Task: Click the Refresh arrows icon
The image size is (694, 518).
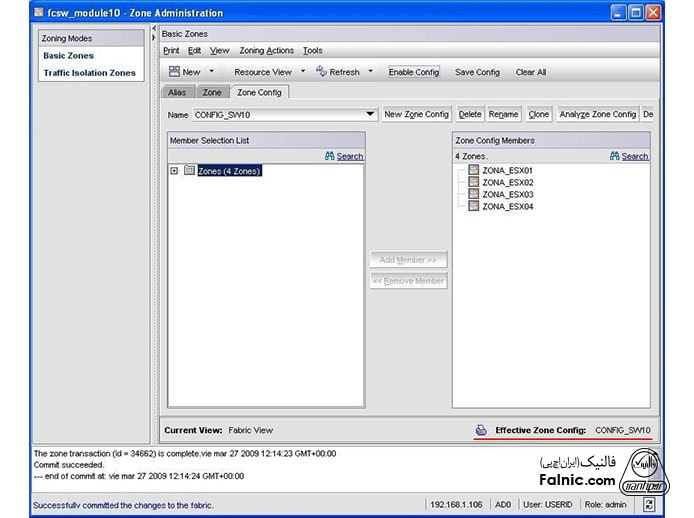Action: pos(321,72)
